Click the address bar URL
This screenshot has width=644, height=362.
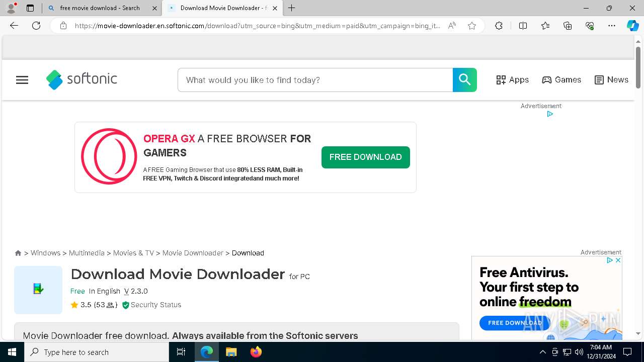click(258, 26)
